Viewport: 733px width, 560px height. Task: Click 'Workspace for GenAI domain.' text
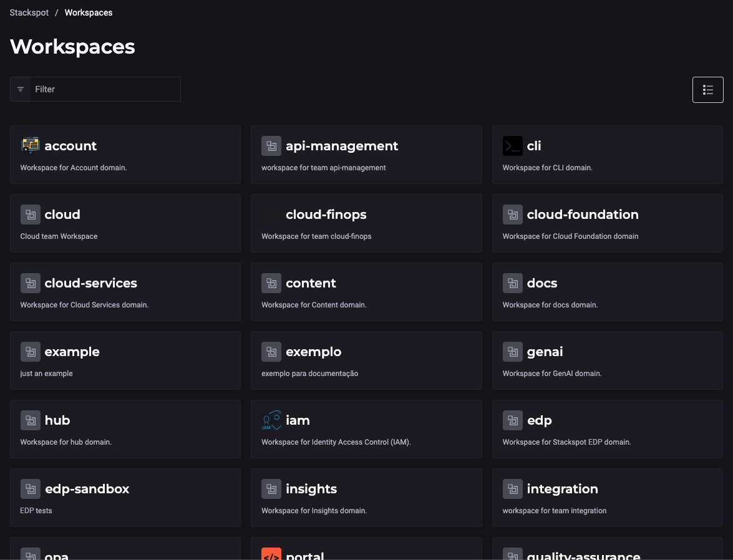[552, 374]
